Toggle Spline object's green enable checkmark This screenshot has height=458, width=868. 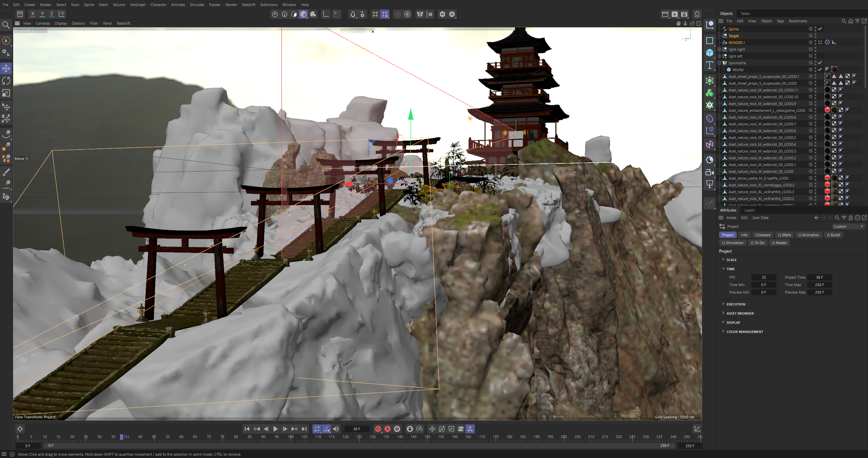click(x=820, y=29)
